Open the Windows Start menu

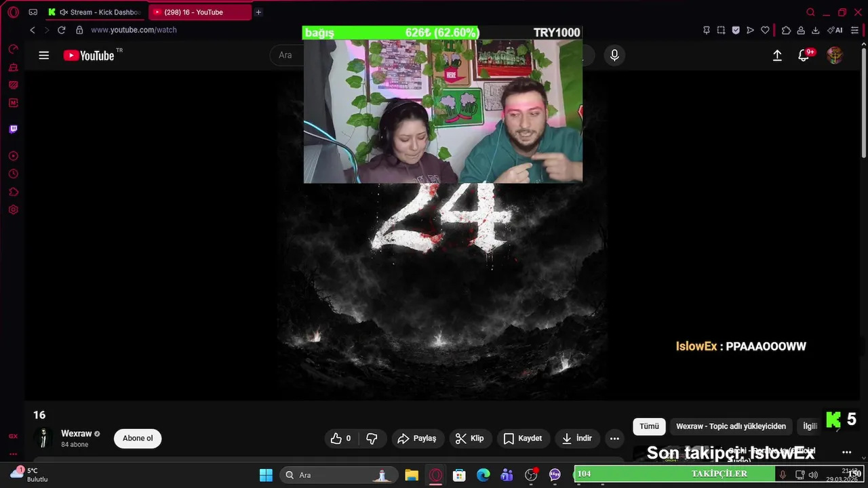[266, 475]
